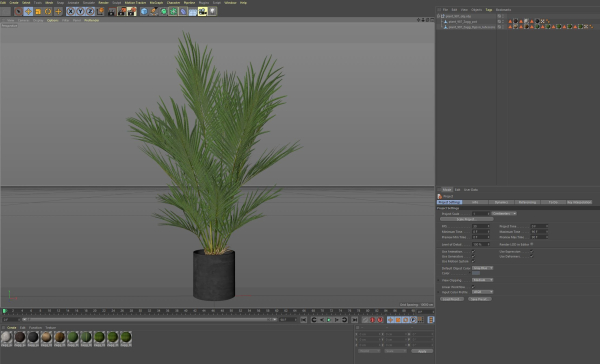
Task: Click the timeline preview range slider
Action: coord(149,320)
